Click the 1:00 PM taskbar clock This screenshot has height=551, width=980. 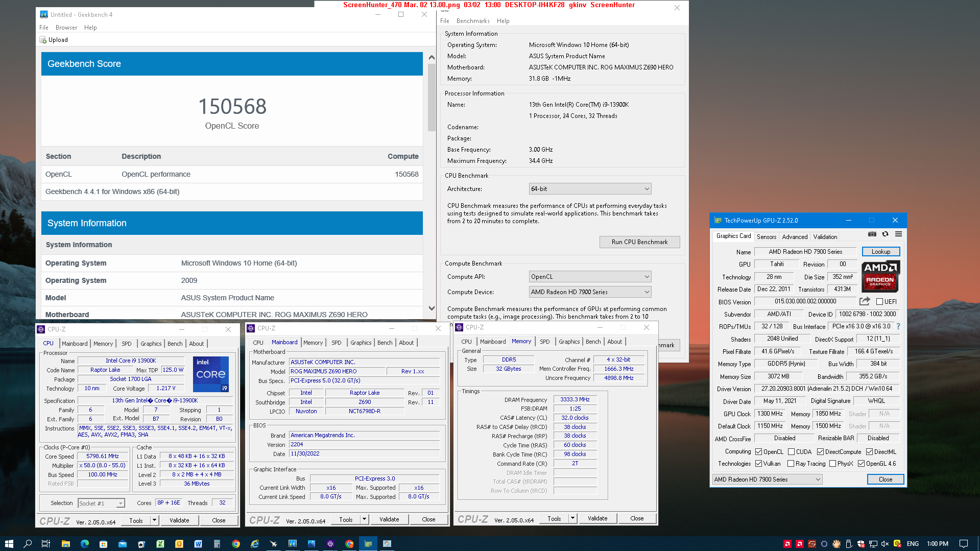point(938,544)
